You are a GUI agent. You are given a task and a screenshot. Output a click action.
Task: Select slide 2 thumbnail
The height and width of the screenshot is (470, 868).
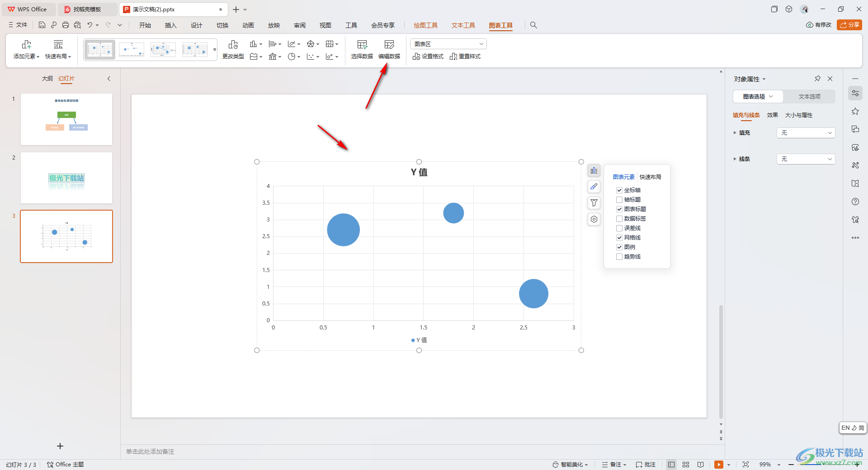pos(66,178)
